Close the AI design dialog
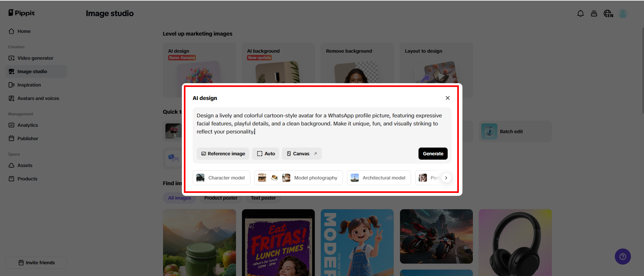This screenshot has width=644, height=276. [x=448, y=98]
